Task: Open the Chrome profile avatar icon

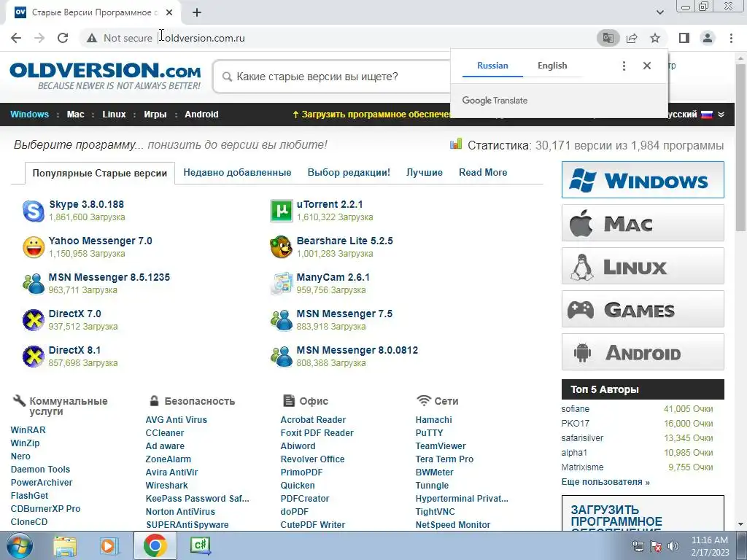Action: pyautogui.click(x=708, y=38)
